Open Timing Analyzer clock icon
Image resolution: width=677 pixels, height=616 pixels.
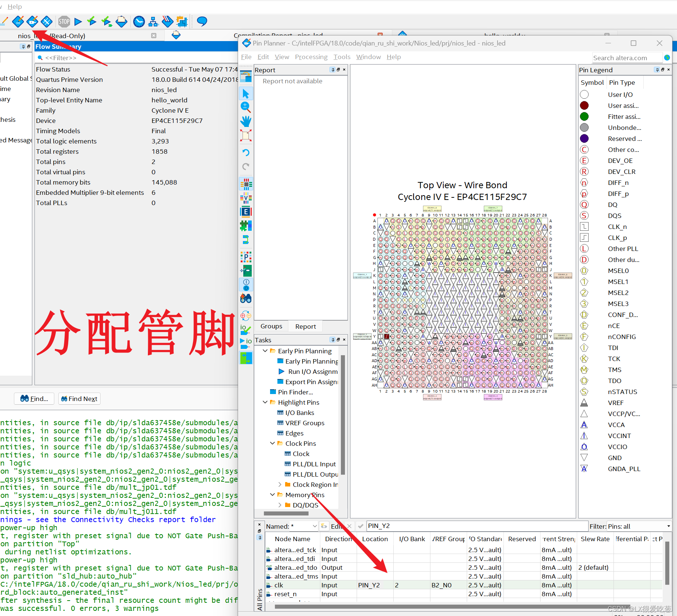click(139, 22)
